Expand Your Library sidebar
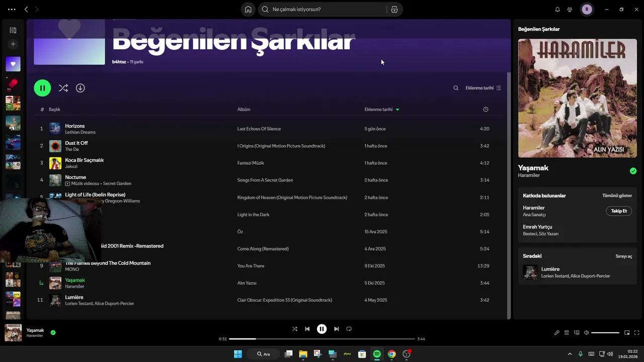 [x=13, y=30]
